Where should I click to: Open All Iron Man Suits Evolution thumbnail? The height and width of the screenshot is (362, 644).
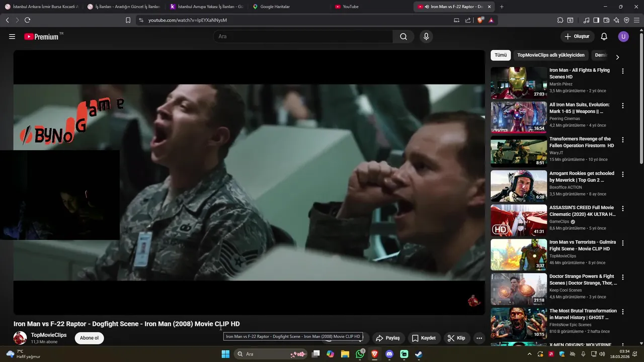pyautogui.click(x=519, y=117)
